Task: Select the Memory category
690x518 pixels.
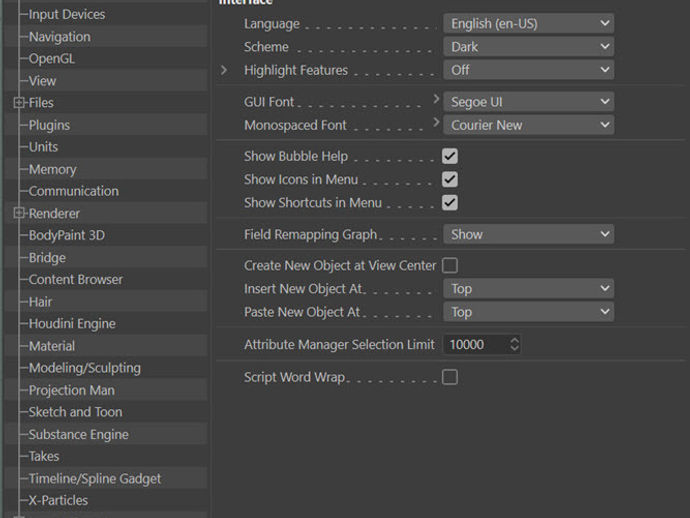Action: click(52, 169)
